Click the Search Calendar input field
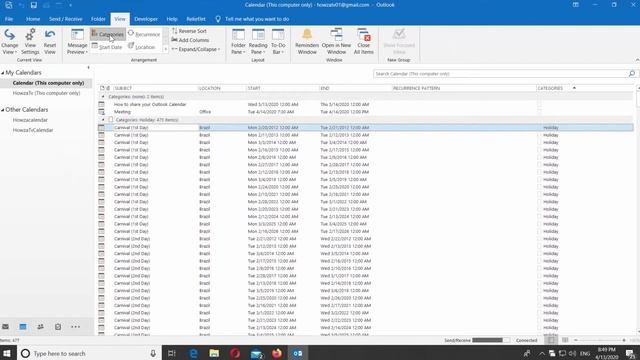This screenshot has height=360, width=640. 500,74
